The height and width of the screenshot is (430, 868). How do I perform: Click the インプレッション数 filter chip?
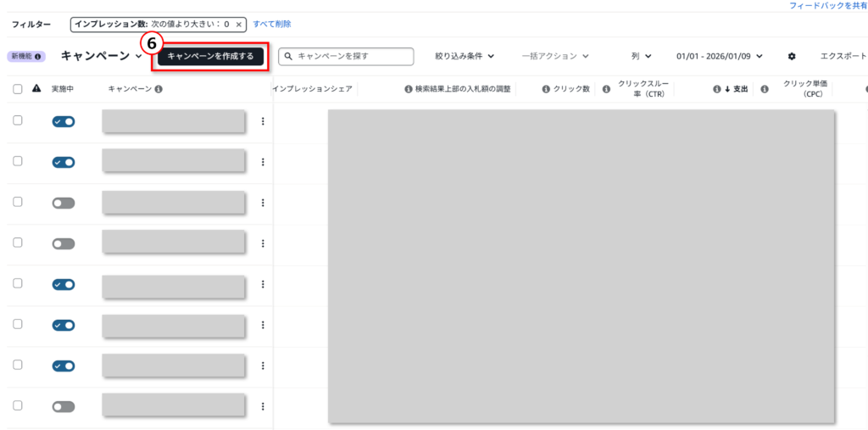tap(158, 25)
